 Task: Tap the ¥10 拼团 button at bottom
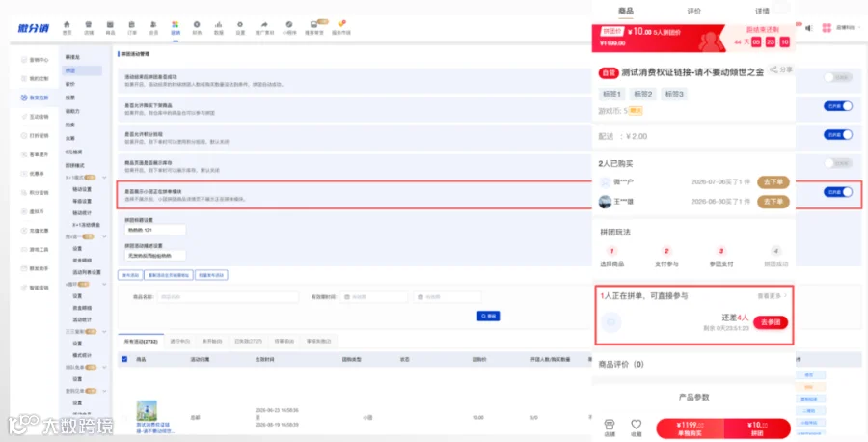click(757, 428)
